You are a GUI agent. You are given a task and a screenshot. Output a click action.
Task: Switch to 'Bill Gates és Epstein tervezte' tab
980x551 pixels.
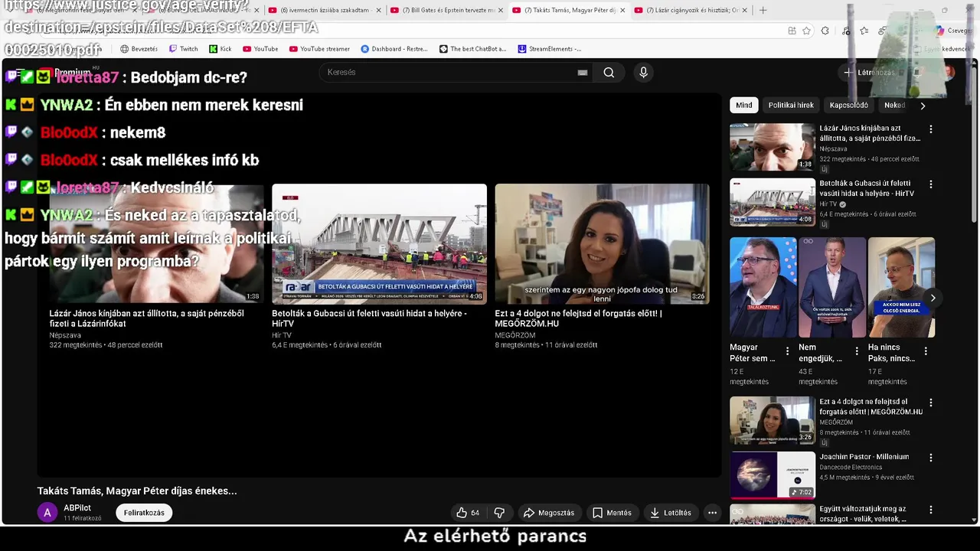448,11
